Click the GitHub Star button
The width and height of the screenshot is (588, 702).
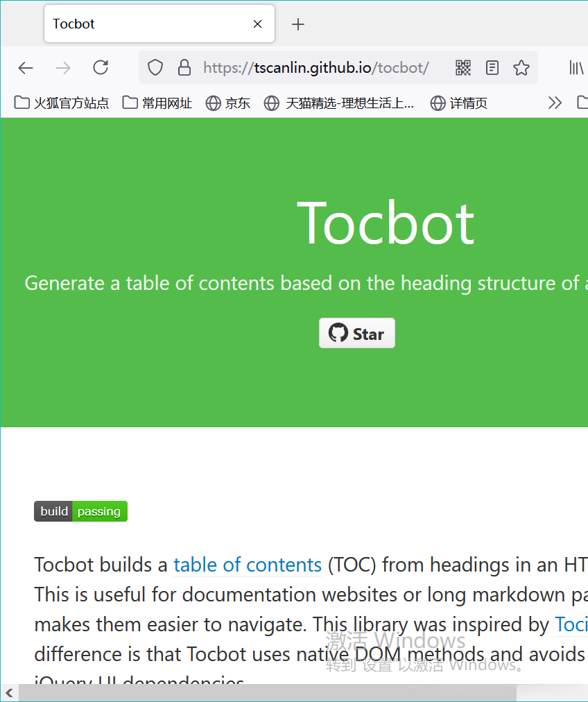point(357,333)
